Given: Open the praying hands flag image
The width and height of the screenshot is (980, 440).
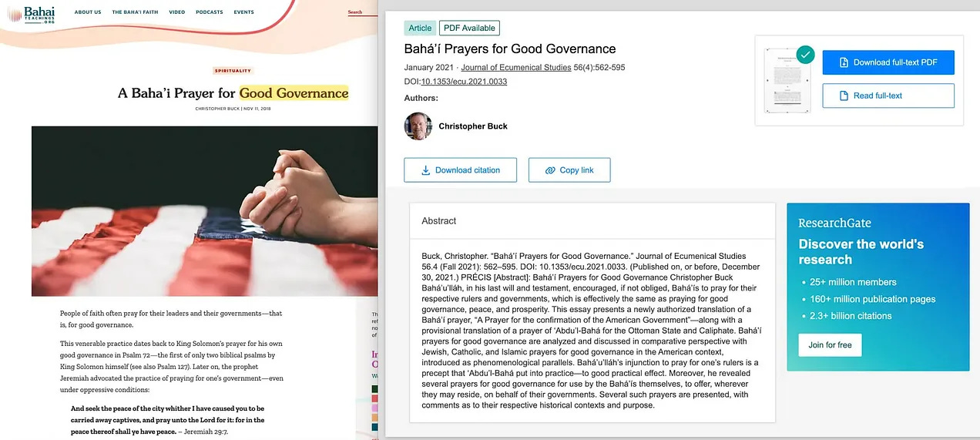Looking at the screenshot, I should (204, 211).
